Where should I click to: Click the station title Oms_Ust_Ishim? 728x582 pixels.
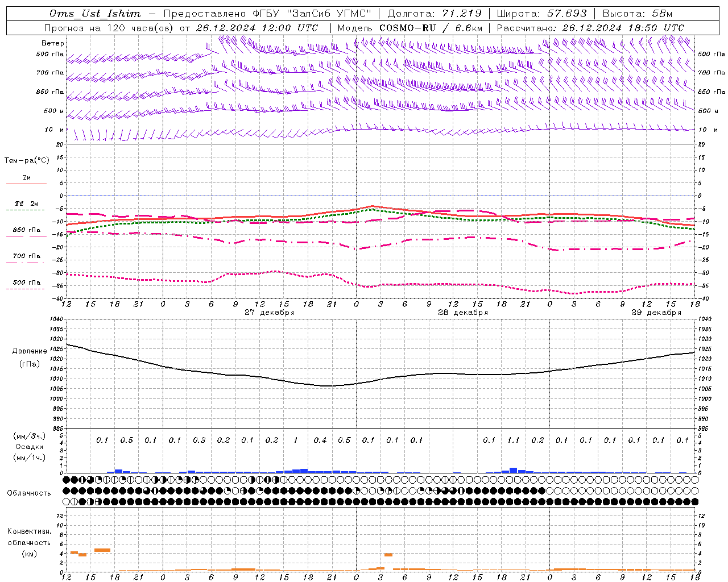95,14
